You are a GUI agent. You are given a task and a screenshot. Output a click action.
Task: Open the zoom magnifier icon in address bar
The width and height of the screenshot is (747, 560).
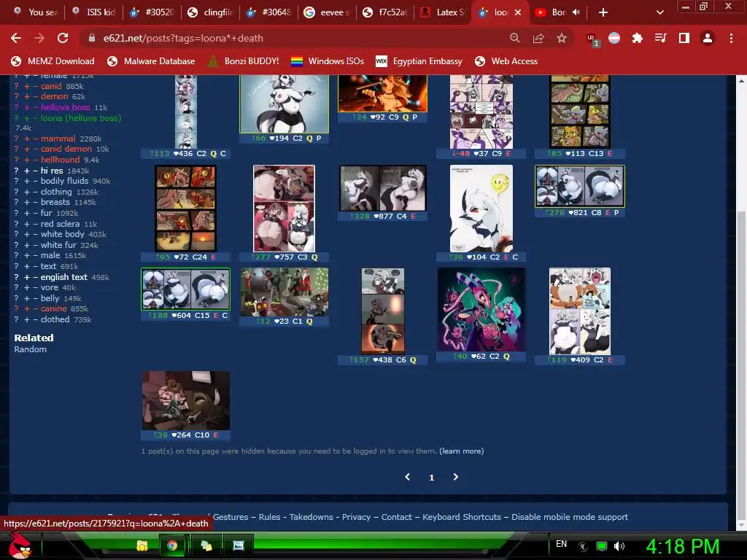514,38
